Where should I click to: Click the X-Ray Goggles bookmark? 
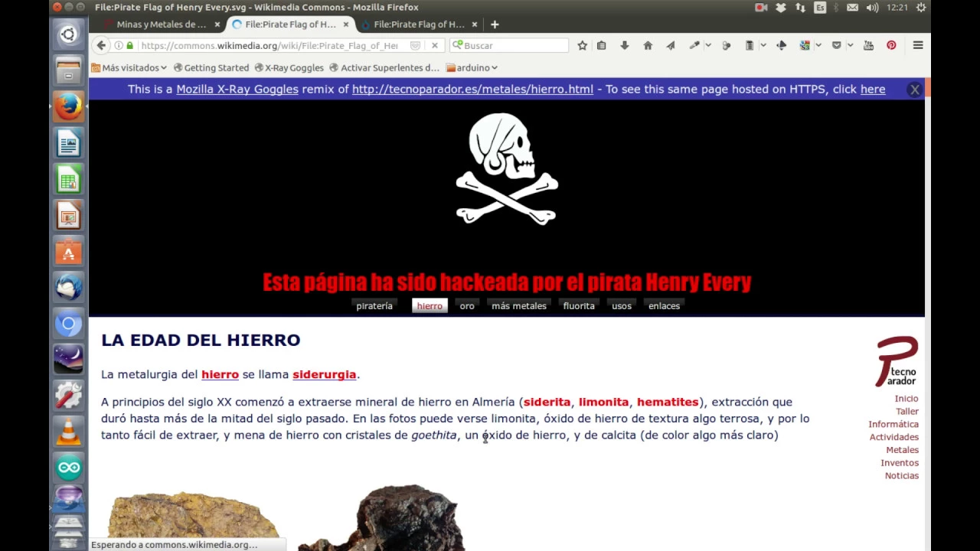pyautogui.click(x=289, y=67)
